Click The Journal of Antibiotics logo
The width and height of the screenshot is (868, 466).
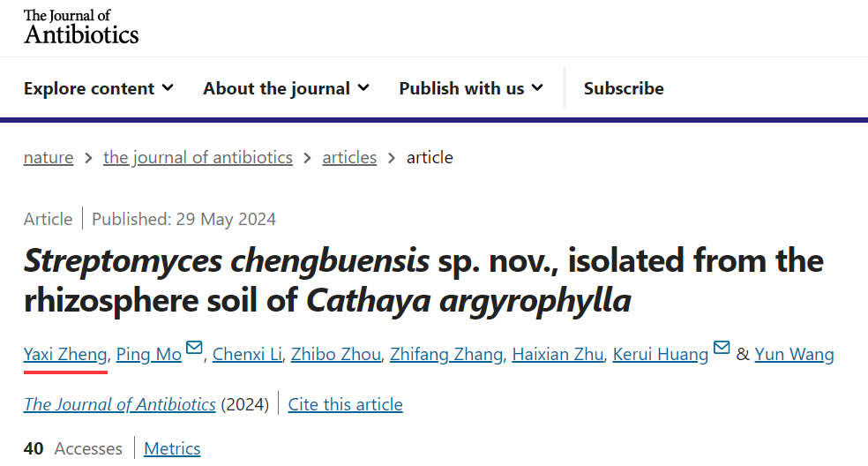click(81, 26)
